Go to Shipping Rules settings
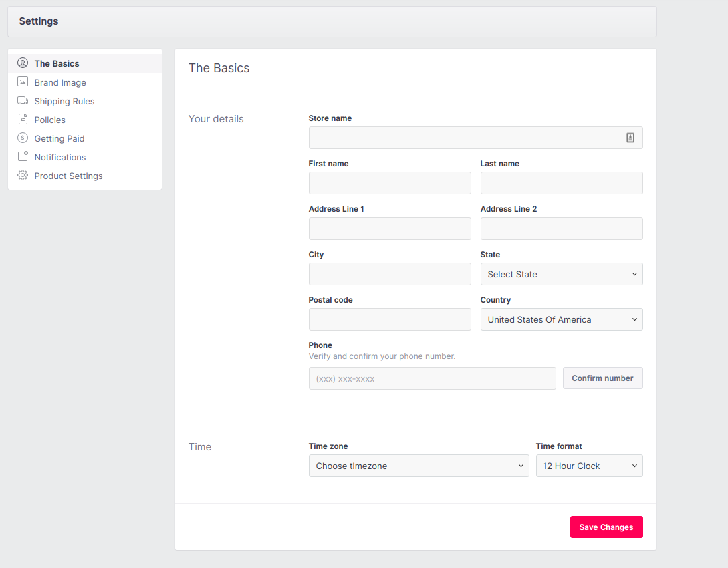The width and height of the screenshot is (728, 568). click(x=64, y=101)
